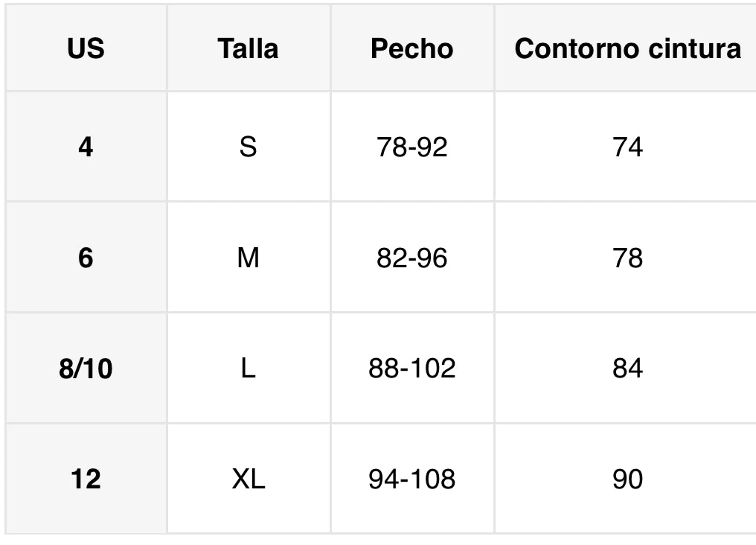Click the US column header
756x545 pixels.
[86, 48]
